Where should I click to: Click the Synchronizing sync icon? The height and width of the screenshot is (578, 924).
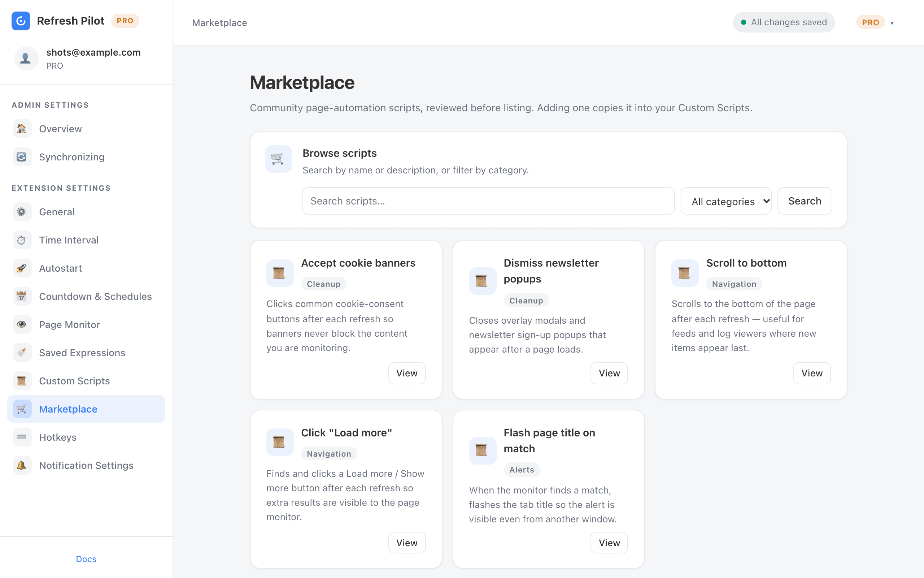pos(22,157)
